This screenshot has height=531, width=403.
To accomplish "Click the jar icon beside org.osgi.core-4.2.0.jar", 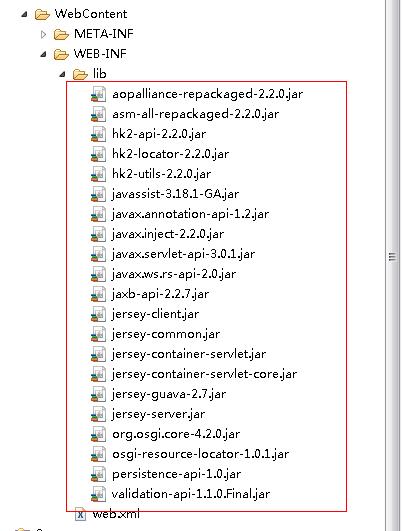I will click(98, 434).
